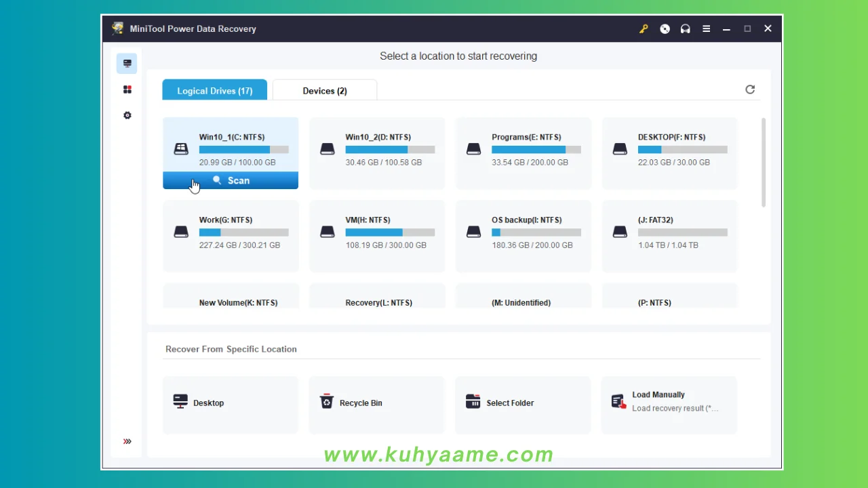Click 180.36 GB / 200.00 GB text
The width and height of the screenshot is (868, 488).
[532, 245]
